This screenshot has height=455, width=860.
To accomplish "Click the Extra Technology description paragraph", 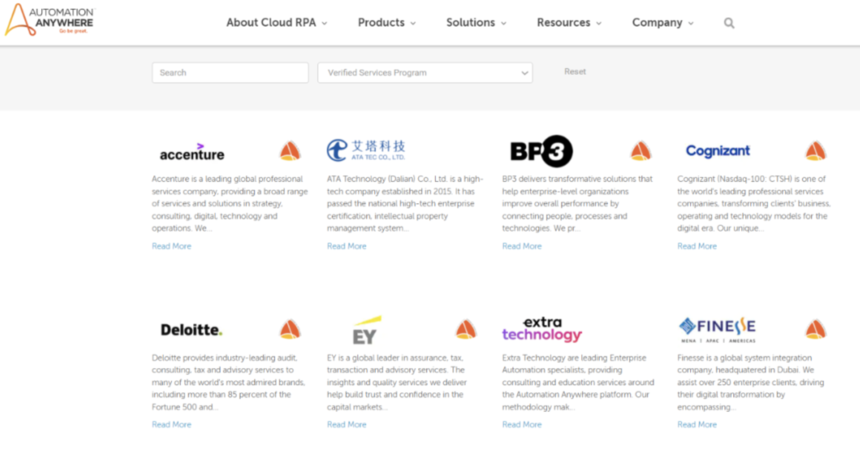I will [x=578, y=382].
